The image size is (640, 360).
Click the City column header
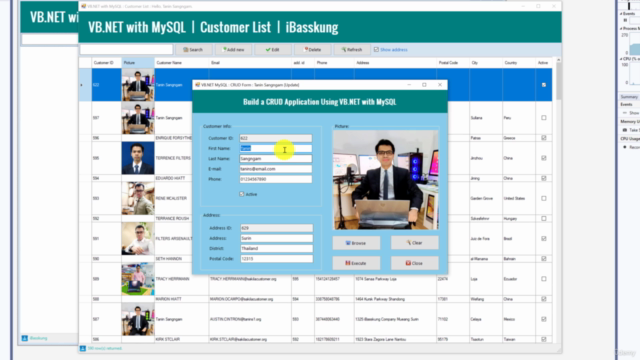[x=486, y=63]
